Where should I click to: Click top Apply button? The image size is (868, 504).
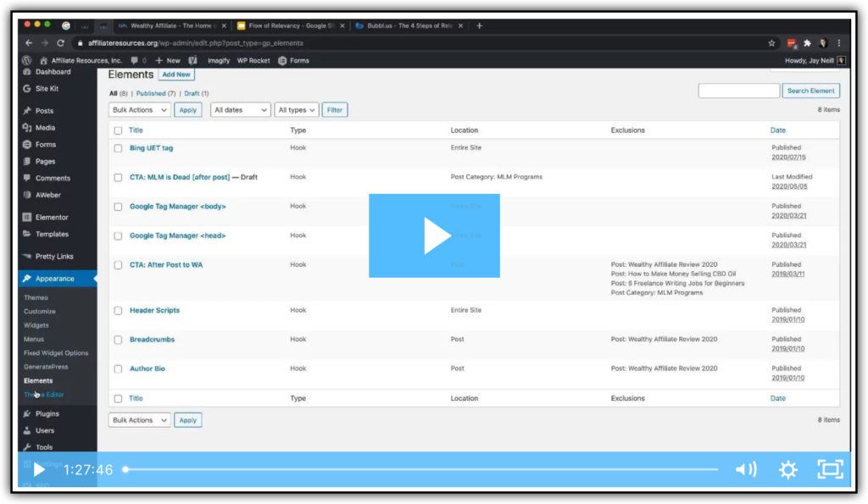click(187, 110)
